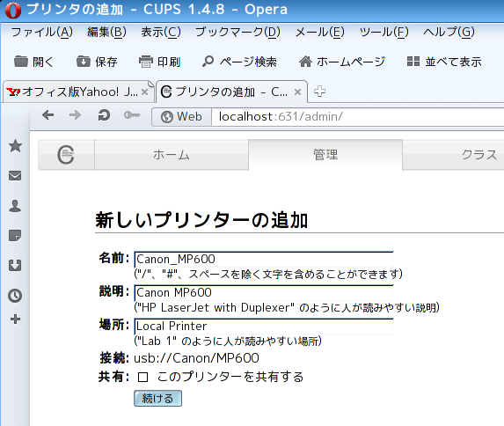Click the 開く toolbar button
The height and width of the screenshot is (426, 504).
[x=33, y=62]
